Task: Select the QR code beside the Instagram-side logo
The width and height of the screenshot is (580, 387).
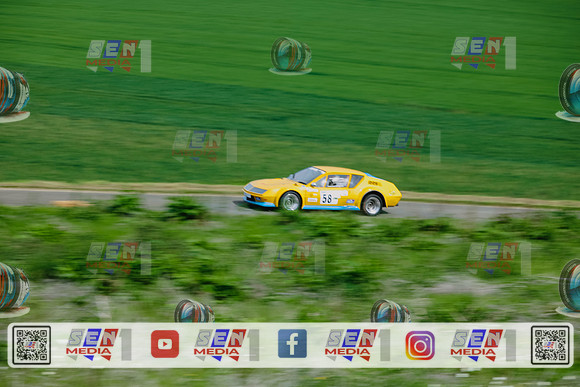Action: point(550,345)
